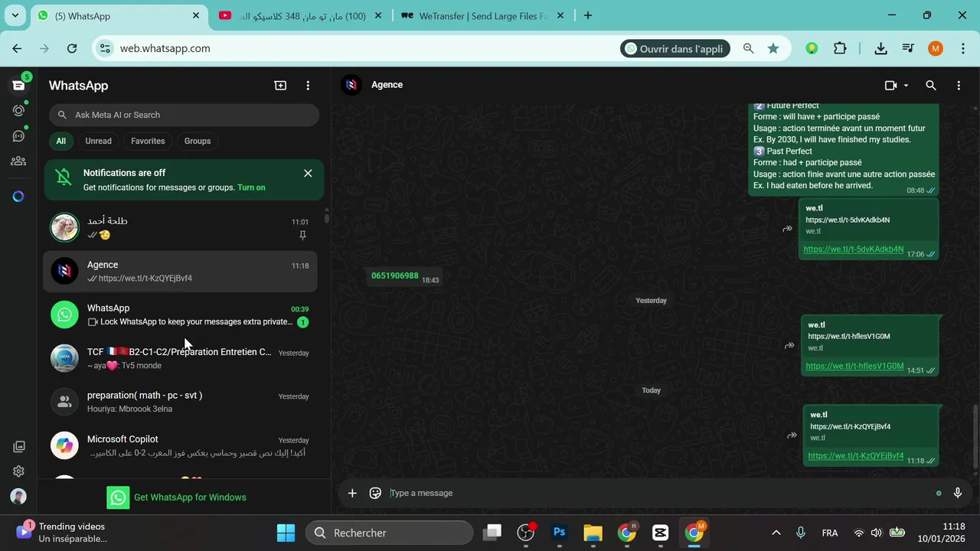980x551 pixels.
Task: Open Meta AI circle icon
Action: click(18, 197)
